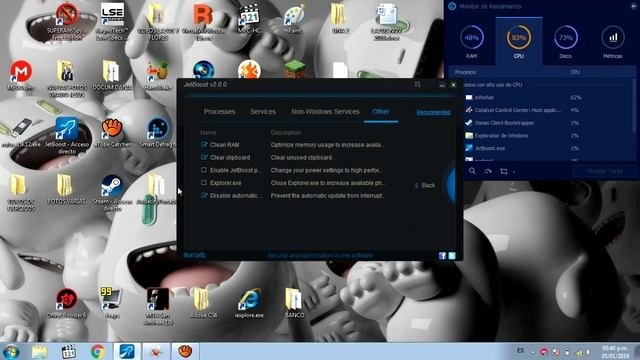Open the Driver Booster 6 desktop icon
The height and width of the screenshot is (360, 640).
click(67, 303)
